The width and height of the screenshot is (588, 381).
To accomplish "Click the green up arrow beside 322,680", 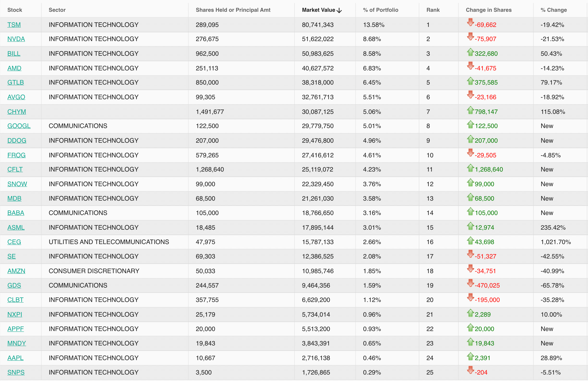I will (x=470, y=52).
